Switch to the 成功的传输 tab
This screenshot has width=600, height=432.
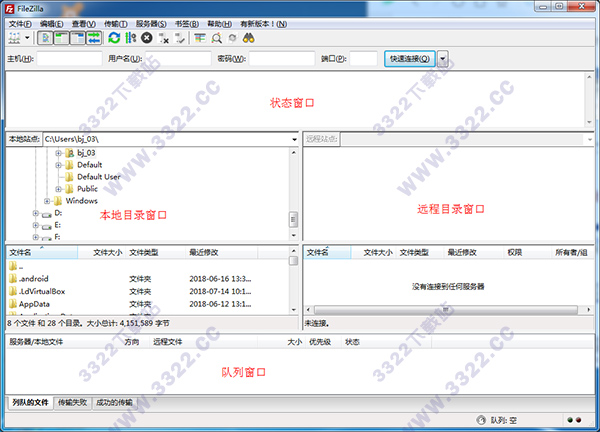(x=114, y=403)
